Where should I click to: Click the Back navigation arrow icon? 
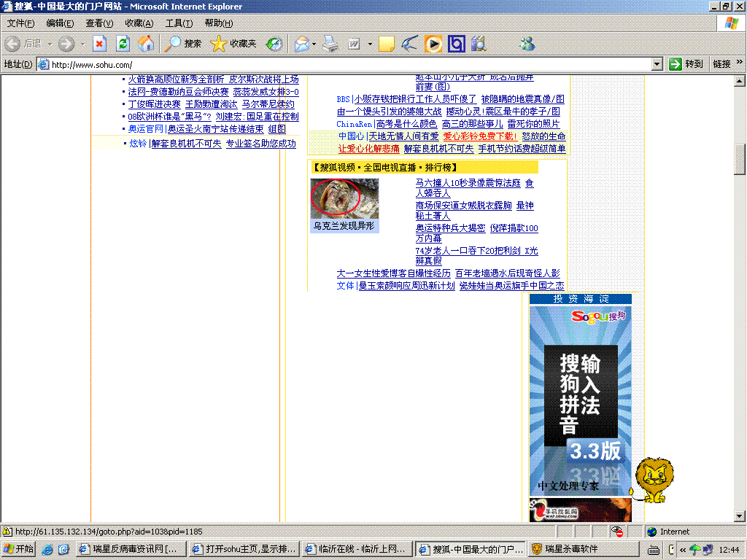pos(12,44)
